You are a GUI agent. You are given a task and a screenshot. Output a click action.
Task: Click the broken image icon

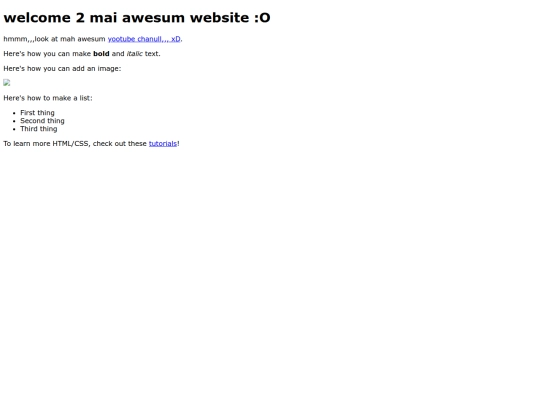[7, 83]
